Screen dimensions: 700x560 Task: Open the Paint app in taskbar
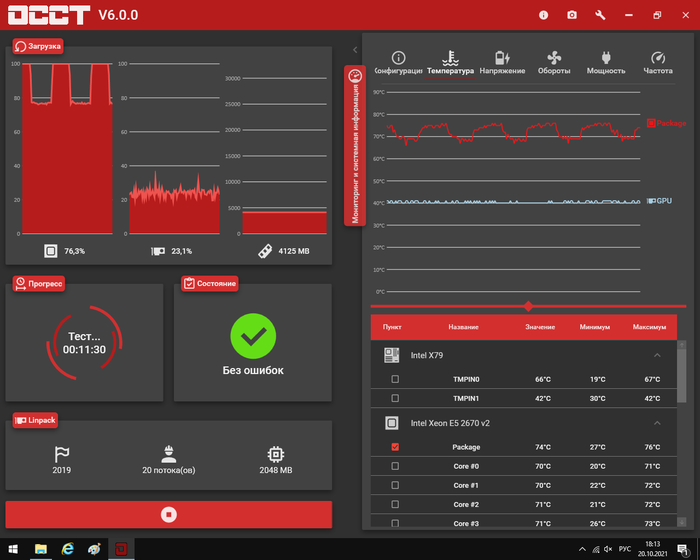point(94,549)
